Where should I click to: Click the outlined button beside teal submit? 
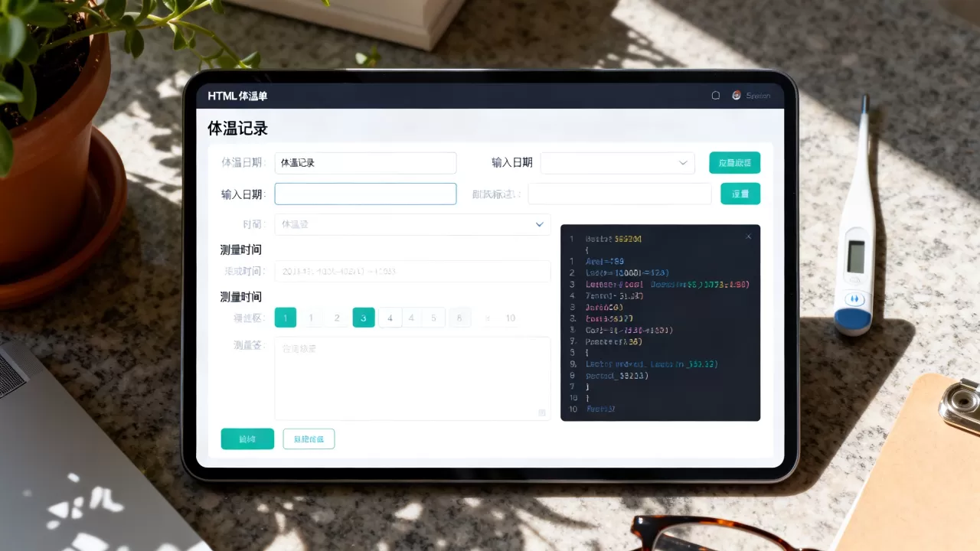point(309,439)
